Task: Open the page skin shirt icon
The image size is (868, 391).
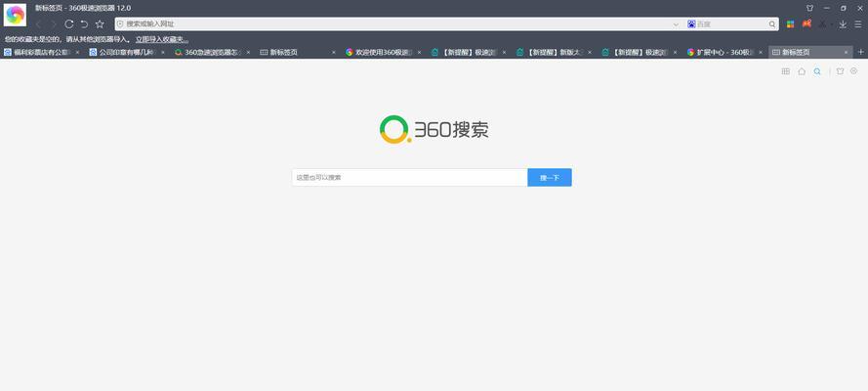Action: pos(840,71)
